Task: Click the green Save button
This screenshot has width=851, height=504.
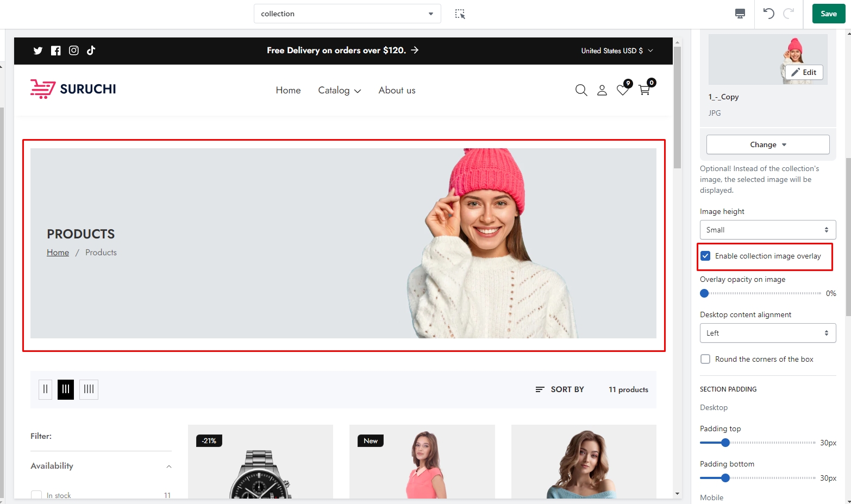Action: [828, 14]
